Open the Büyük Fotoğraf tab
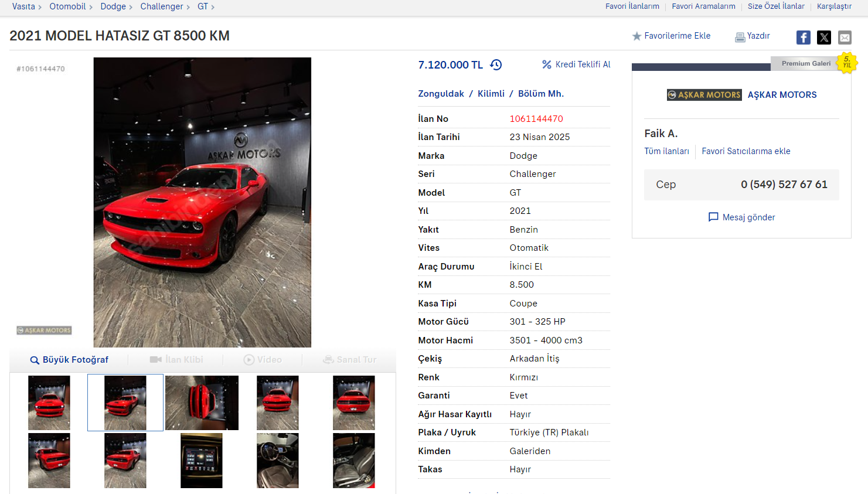 [69, 360]
